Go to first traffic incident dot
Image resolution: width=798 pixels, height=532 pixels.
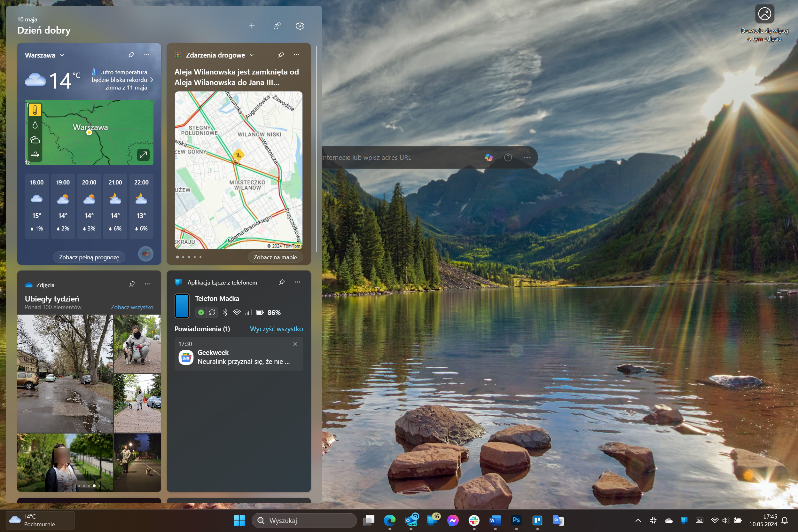click(x=177, y=257)
